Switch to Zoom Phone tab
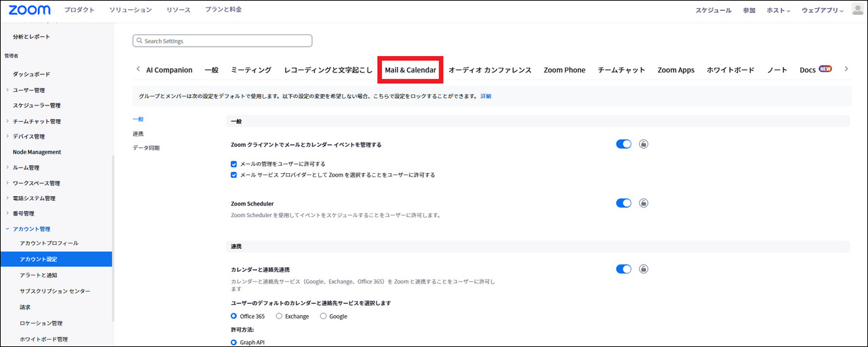Viewport: 868px width, 347px height. point(565,70)
